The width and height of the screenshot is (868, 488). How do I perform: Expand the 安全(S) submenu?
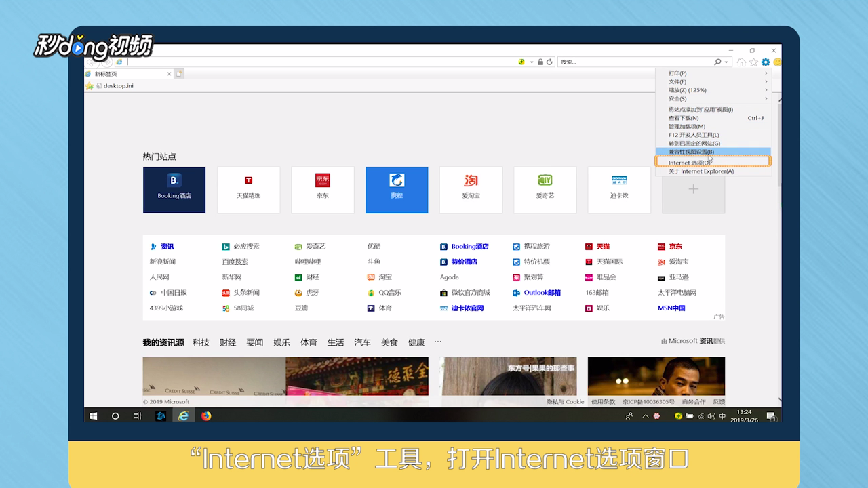pyautogui.click(x=713, y=98)
